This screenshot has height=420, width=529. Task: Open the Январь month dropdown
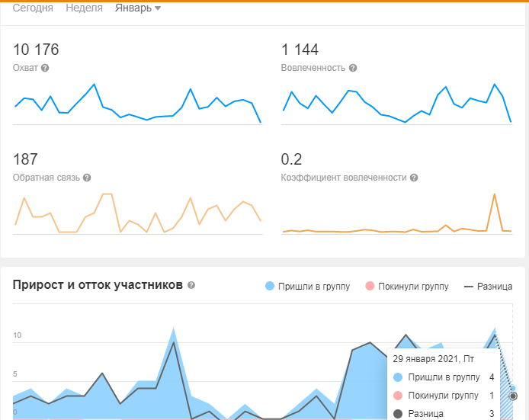click(x=138, y=8)
